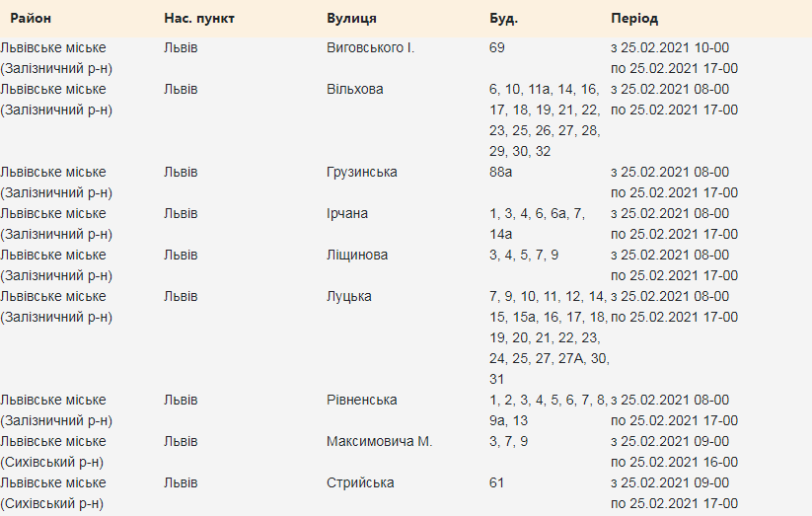Select the Луцька street cell
The image size is (812, 516).
[x=349, y=296]
